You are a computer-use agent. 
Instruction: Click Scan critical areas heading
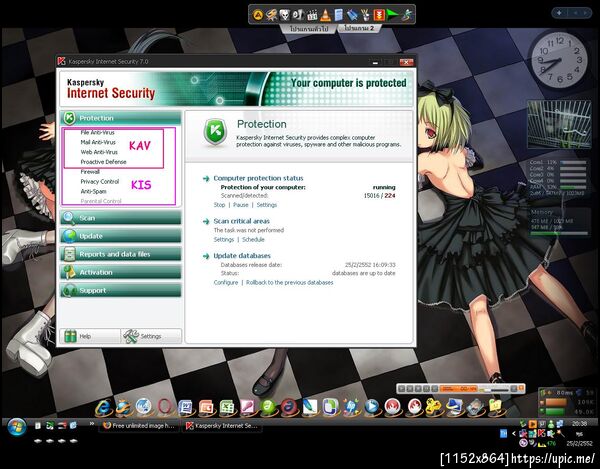tap(241, 221)
